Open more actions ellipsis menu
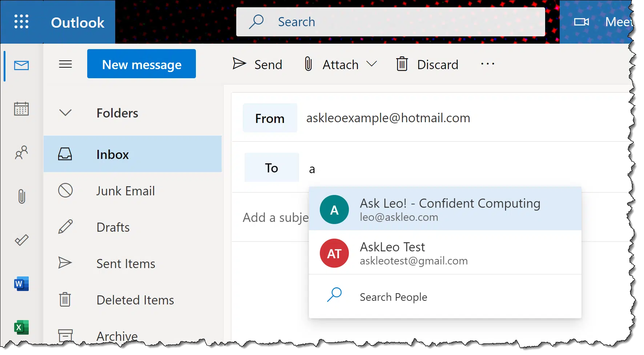 pyautogui.click(x=487, y=64)
